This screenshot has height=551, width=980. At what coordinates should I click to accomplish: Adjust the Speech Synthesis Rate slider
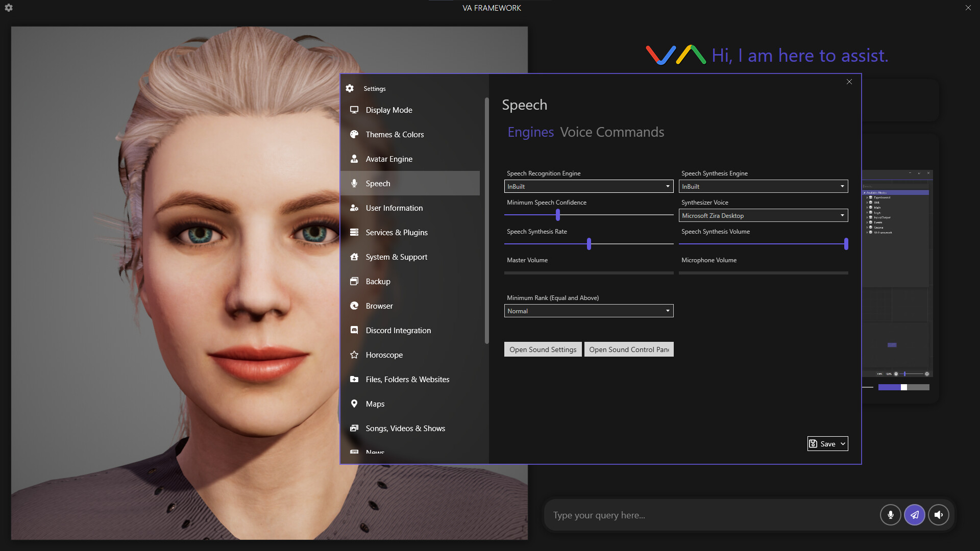pos(588,244)
